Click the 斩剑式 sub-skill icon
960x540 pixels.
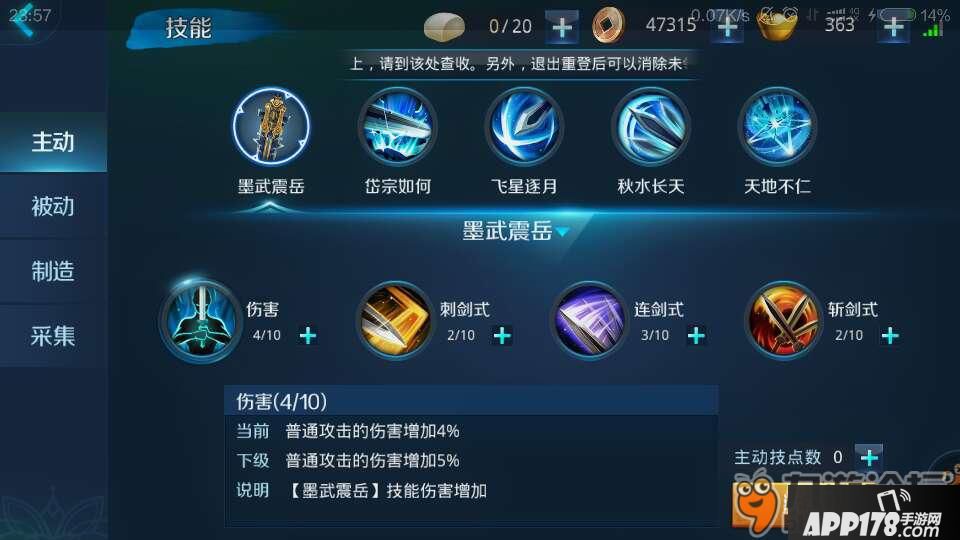tap(783, 321)
